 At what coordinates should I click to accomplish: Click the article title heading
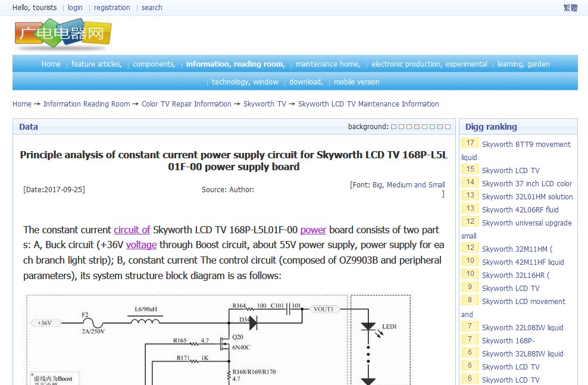point(234,161)
